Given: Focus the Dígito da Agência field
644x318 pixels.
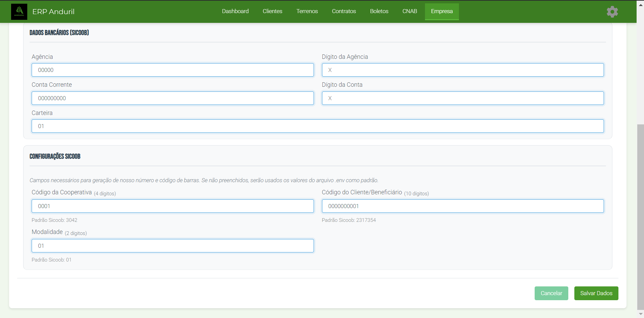Looking at the screenshot, I should coord(463,70).
